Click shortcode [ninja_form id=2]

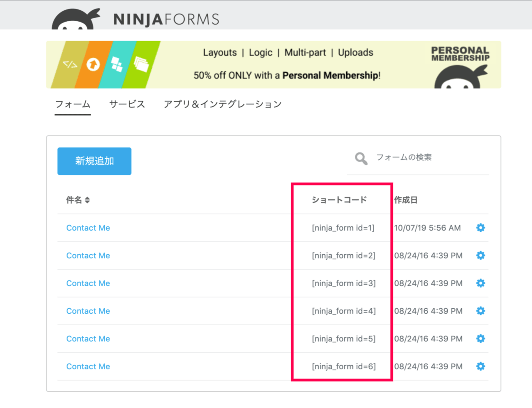coord(344,256)
